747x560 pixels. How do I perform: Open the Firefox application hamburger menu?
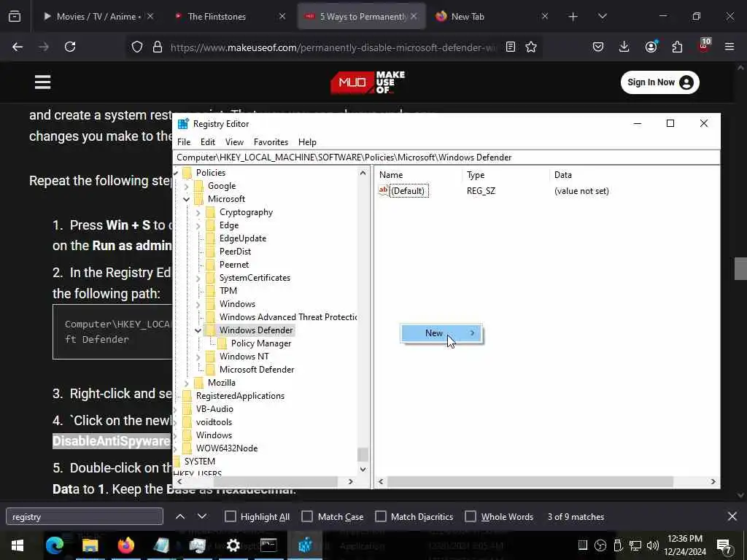[729, 47]
